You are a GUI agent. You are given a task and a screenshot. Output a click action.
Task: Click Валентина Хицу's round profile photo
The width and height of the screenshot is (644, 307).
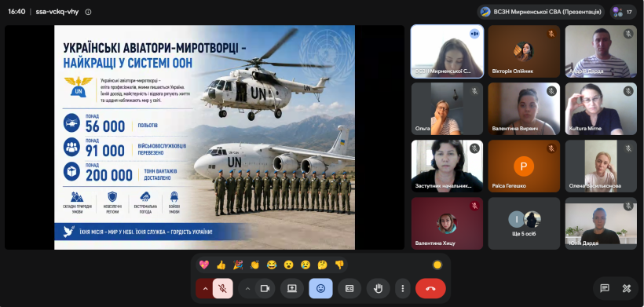tap(448, 223)
